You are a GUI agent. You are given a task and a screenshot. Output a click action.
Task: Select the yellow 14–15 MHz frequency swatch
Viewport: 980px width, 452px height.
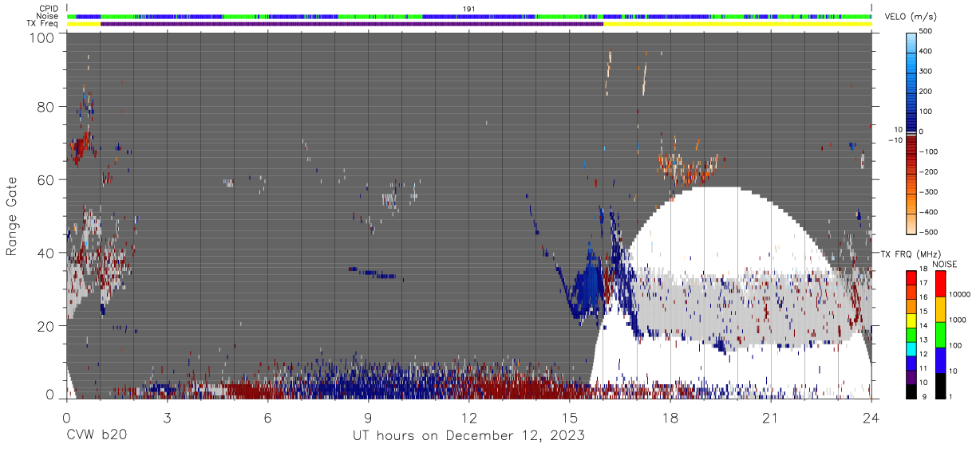pos(911,320)
